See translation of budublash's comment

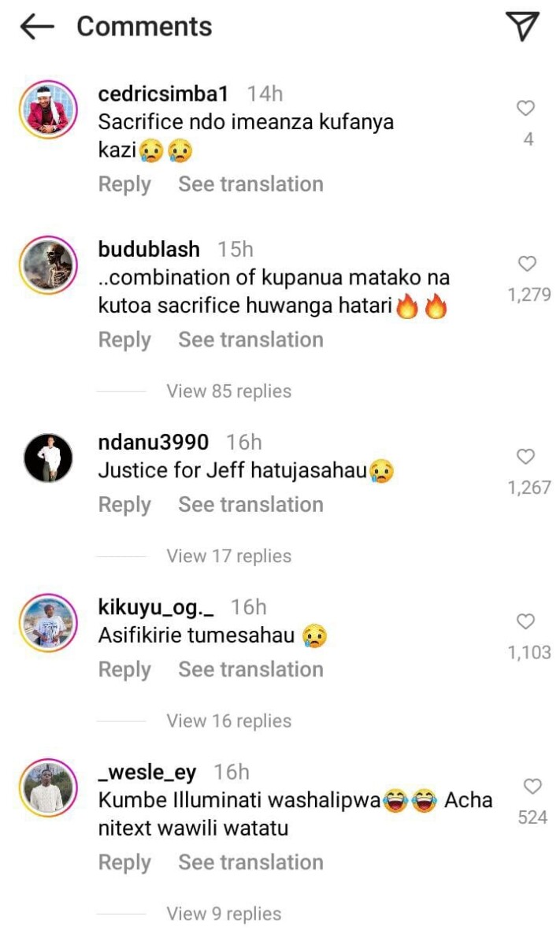click(250, 340)
